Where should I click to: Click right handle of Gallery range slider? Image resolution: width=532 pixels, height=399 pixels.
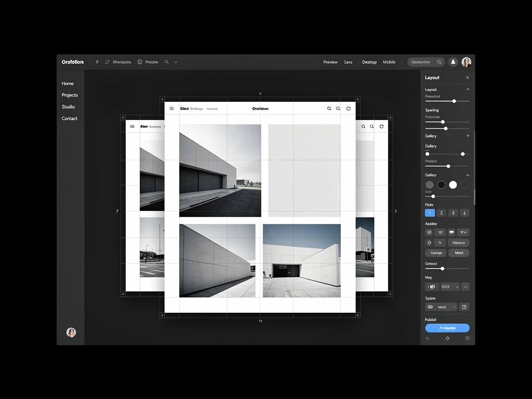point(463,154)
